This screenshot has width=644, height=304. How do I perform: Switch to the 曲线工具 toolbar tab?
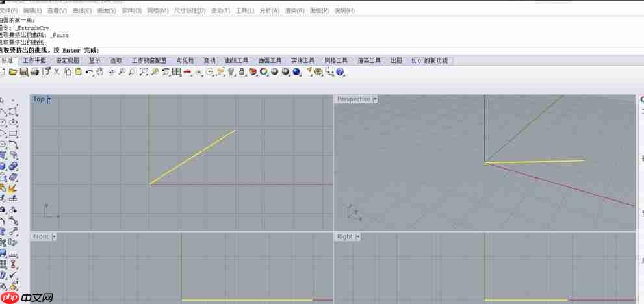[237, 60]
